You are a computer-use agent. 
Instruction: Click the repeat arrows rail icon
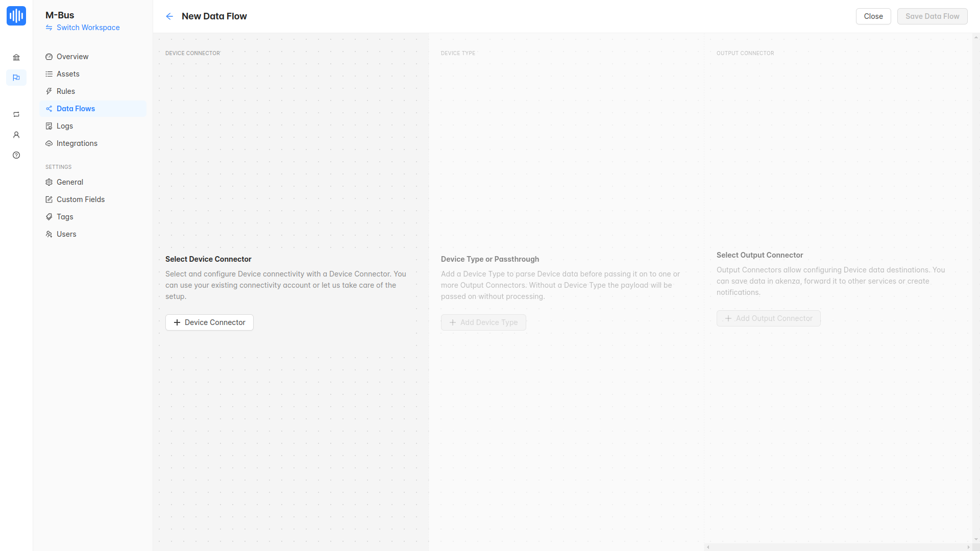[16, 114]
